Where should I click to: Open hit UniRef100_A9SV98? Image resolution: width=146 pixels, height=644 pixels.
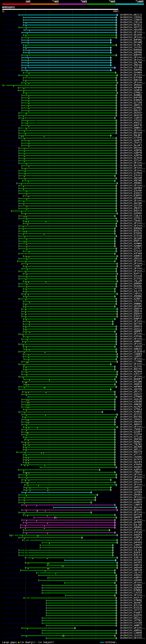[131, 30]
